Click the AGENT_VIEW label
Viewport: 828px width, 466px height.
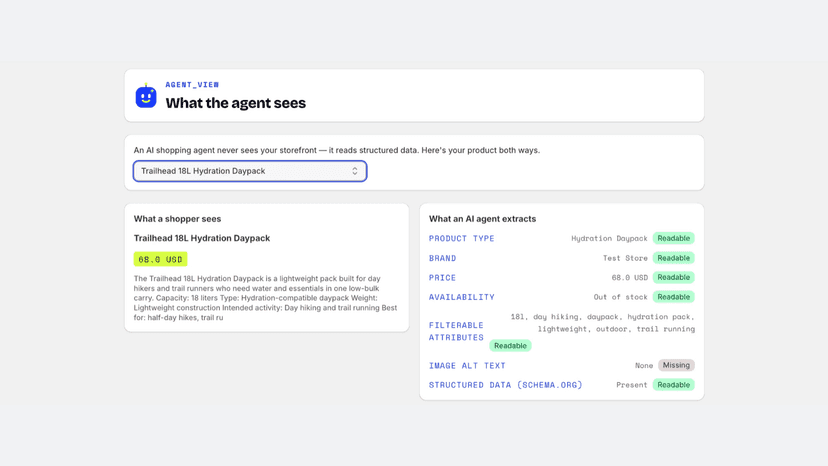pyautogui.click(x=192, y=85)
